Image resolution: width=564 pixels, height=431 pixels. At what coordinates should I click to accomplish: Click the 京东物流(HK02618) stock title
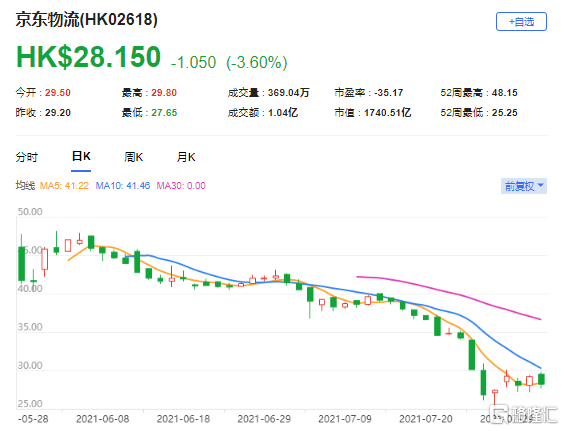86,19
